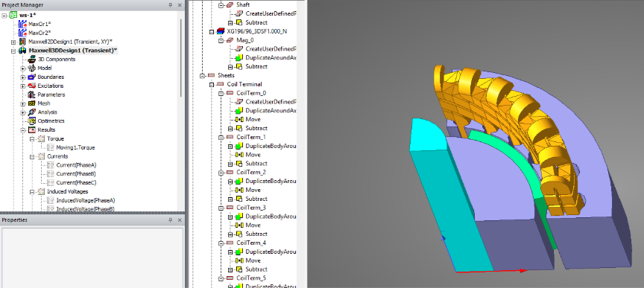644x288 pixels.
Task: Collapse the Induced Voltages group
Action: pyautogui.click(x=33, y=192)
